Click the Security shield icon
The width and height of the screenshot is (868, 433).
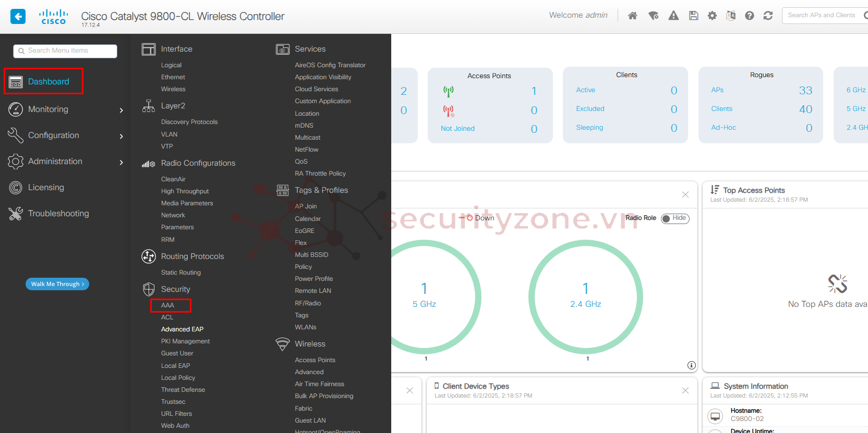(x=149, y=289)
